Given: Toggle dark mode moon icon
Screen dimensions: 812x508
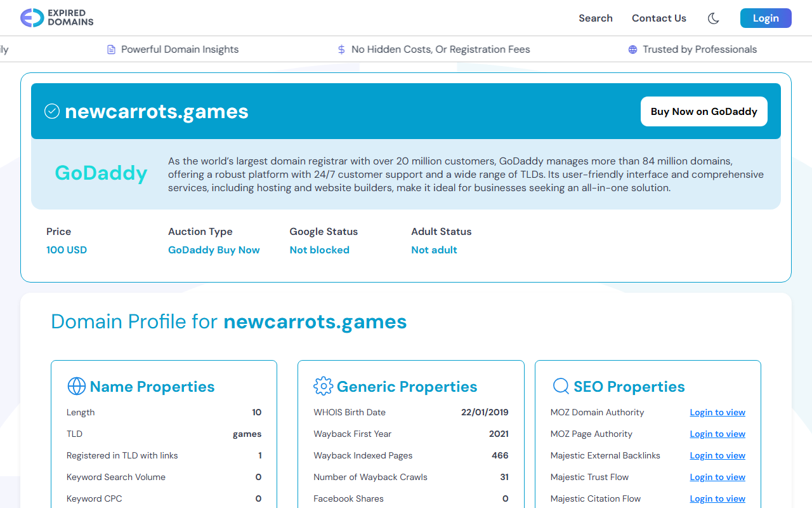Looking at the screenshot, I should tap(713, 18).
